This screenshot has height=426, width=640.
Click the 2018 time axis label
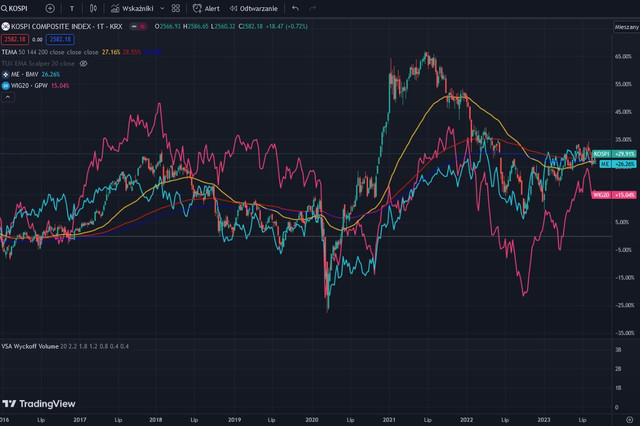click(156, 420)
